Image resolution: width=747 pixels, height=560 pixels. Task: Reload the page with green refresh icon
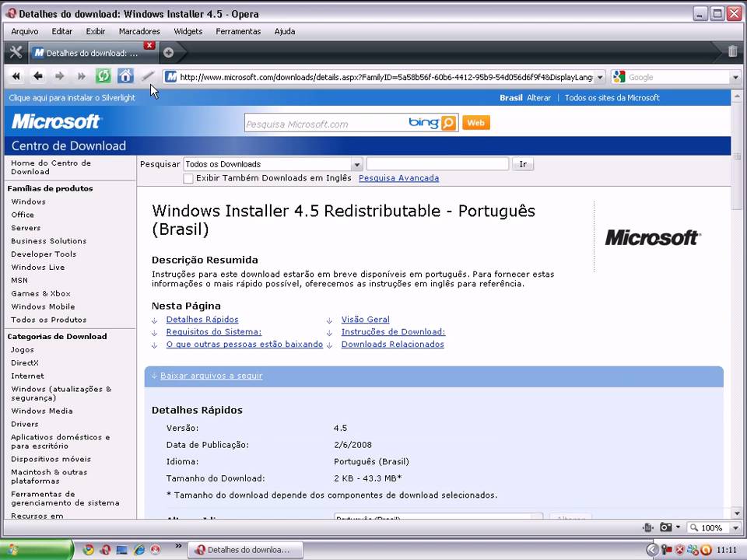point(103,76)
